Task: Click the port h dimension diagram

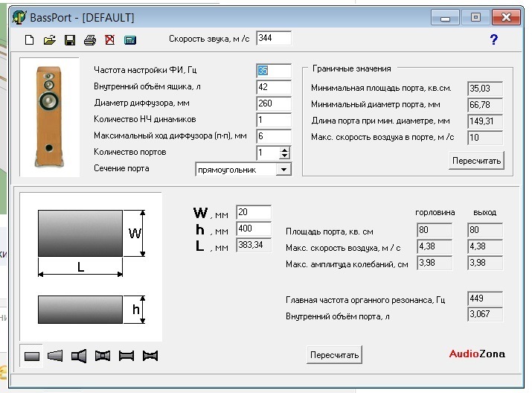Action: click(x=92, y=309)
